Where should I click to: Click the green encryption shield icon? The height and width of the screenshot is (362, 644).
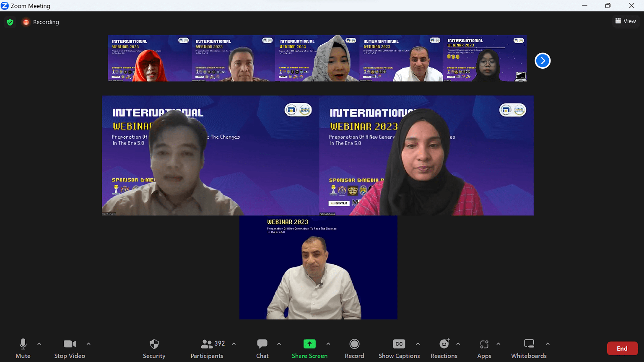point(10,22)
